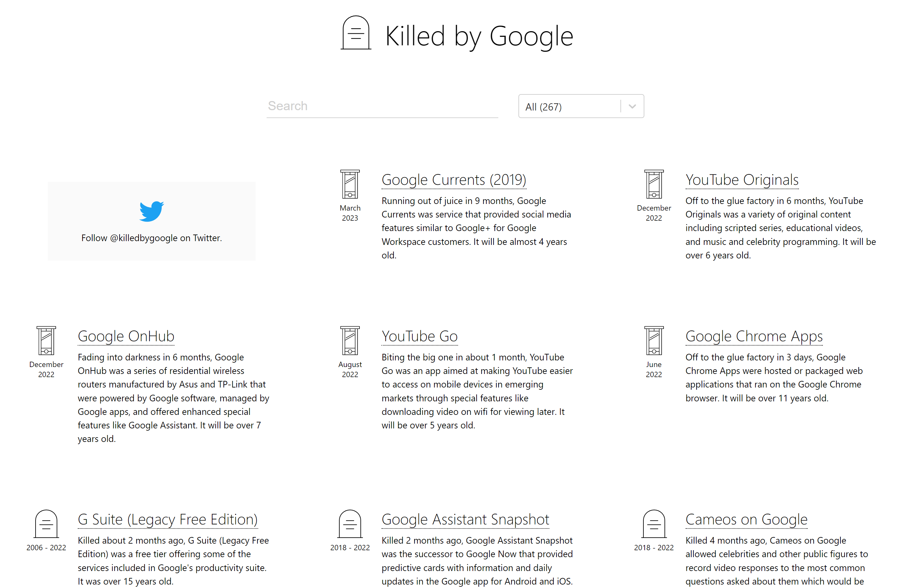
Task: Click the tombstone logo beside Killed by Google
Action: [355, 33]
